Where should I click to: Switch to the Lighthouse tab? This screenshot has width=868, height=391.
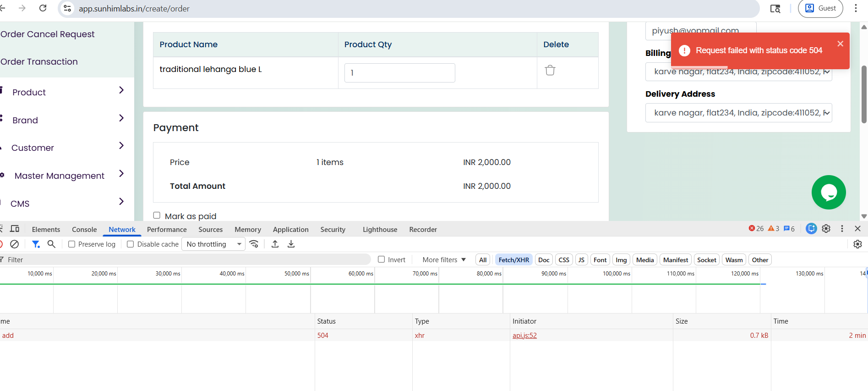[380, 229]
